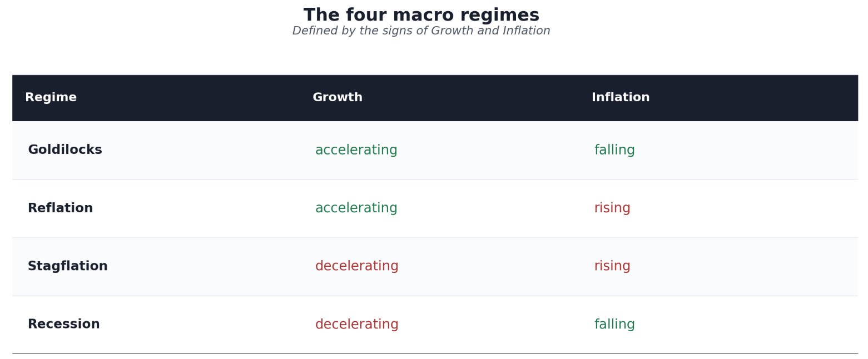868x359 pixels.
Task: Click the Regime column header
Action: [51, 98]
